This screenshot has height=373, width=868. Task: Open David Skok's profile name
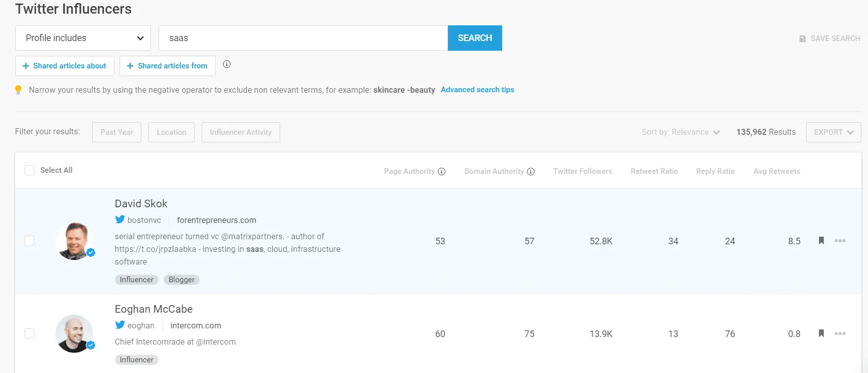(141, 204)
